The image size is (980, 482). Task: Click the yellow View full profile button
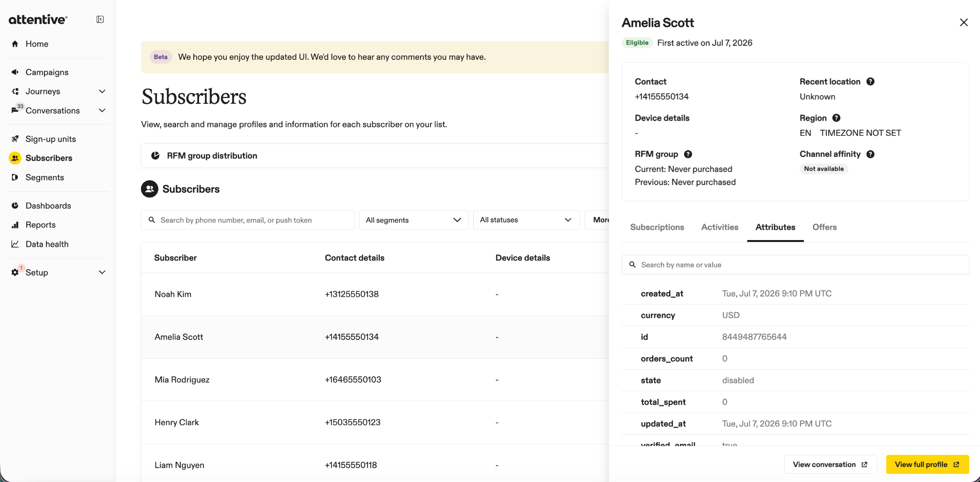[927, 464]
